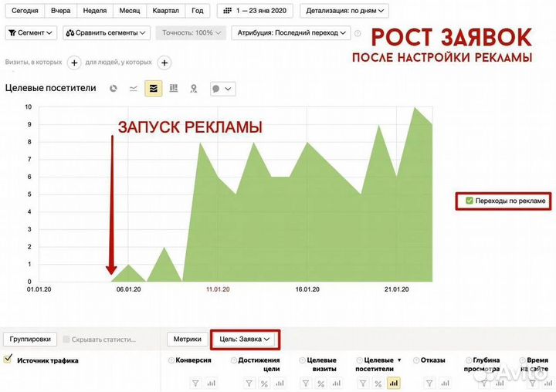Image resolution: width=556 pixels, height=392 pixels.
Task: Add people condition with plus after для людей, у которых
Action: pos(164,63)
